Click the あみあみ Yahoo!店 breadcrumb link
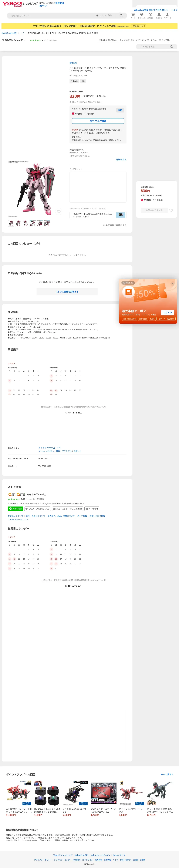The height and width of the screenshot is (868, 179). click(9, 33)
